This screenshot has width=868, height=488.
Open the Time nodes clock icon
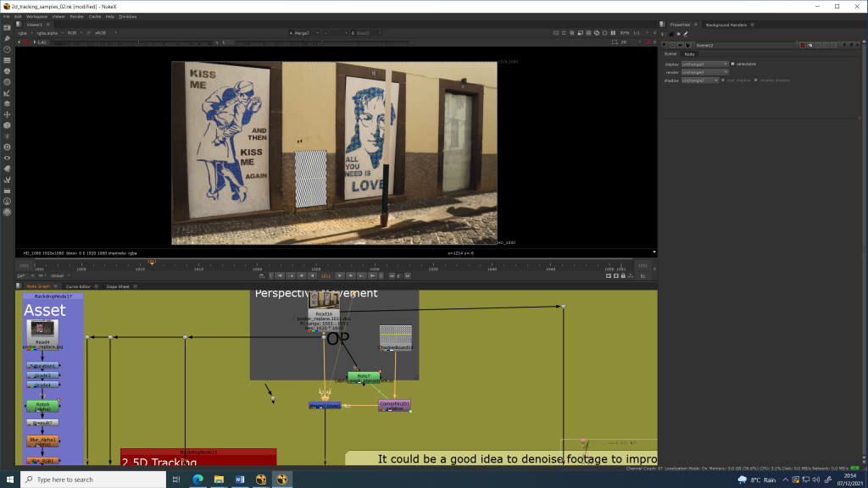[x=7, y=49]
